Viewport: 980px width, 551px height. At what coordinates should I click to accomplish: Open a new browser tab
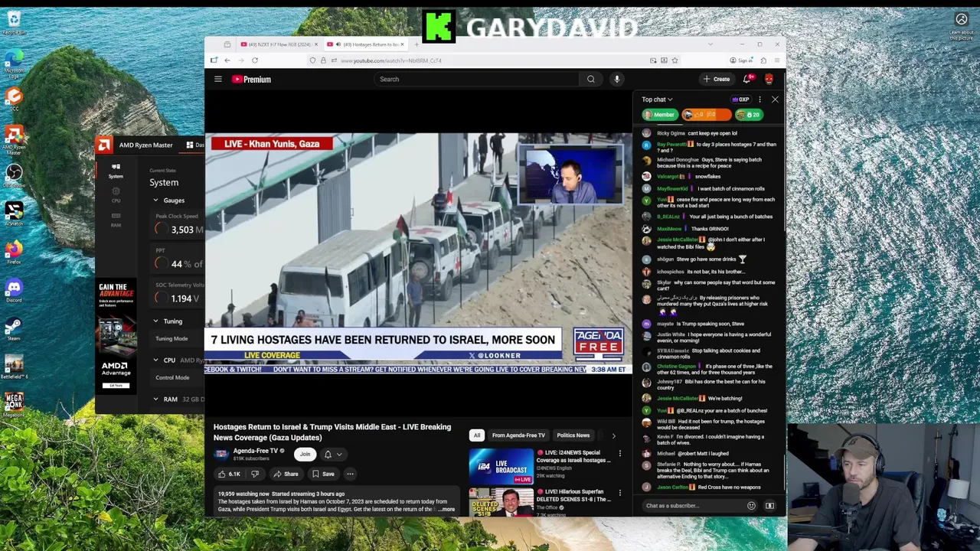pyautogui.click(x=416, y=44)
